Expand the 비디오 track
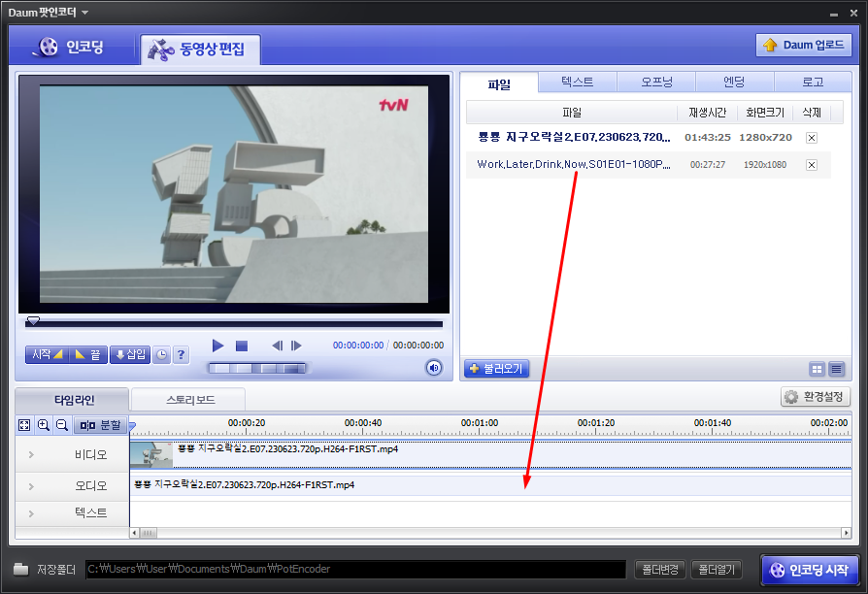The image size is (868, 594). click(x=31, y=454)
